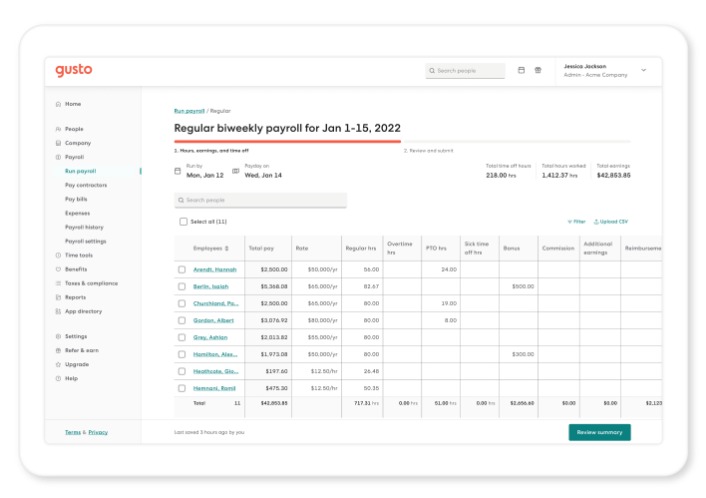
Task: Click the Regular hrs column header
Action: point(362,249)
